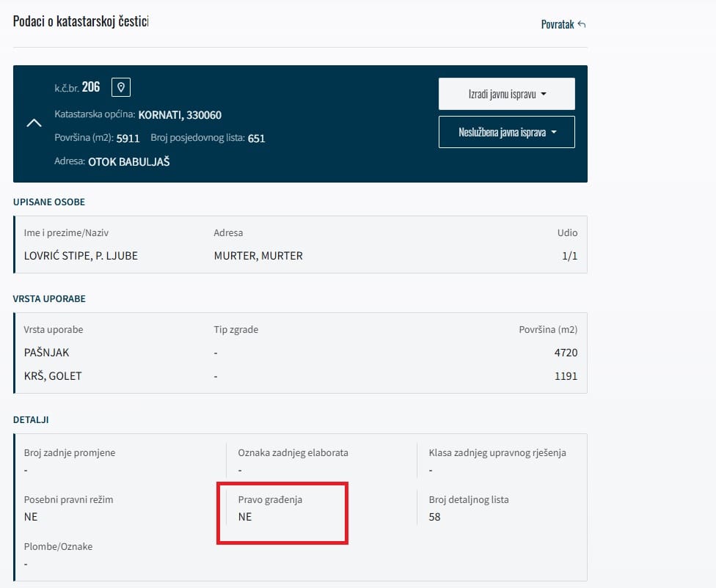Click the Broj detaljnog lista value 58
This screenshot has height=588, width=716.
(x=434, y=517)
